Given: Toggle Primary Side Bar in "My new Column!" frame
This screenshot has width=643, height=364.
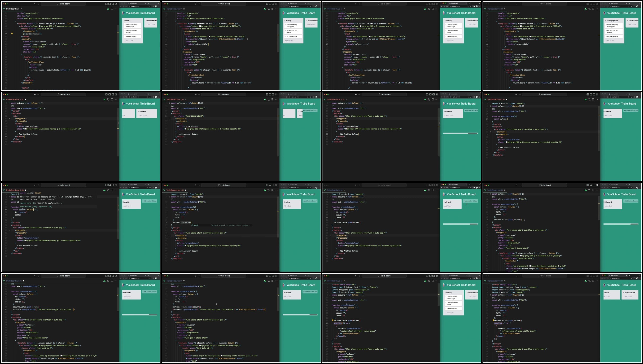Looking at the screenshot, I should [x=588, y=276].
